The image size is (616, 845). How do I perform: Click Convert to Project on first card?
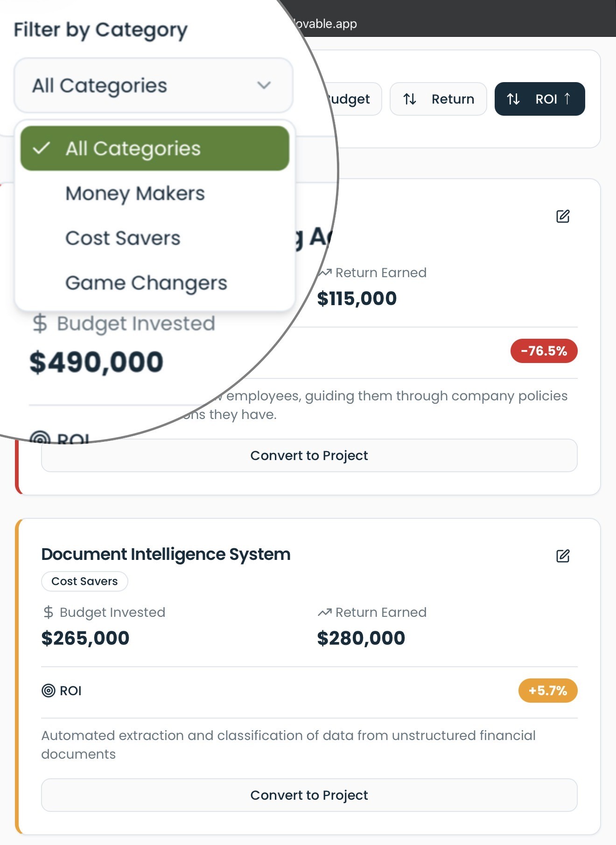(x=309, y=455)
